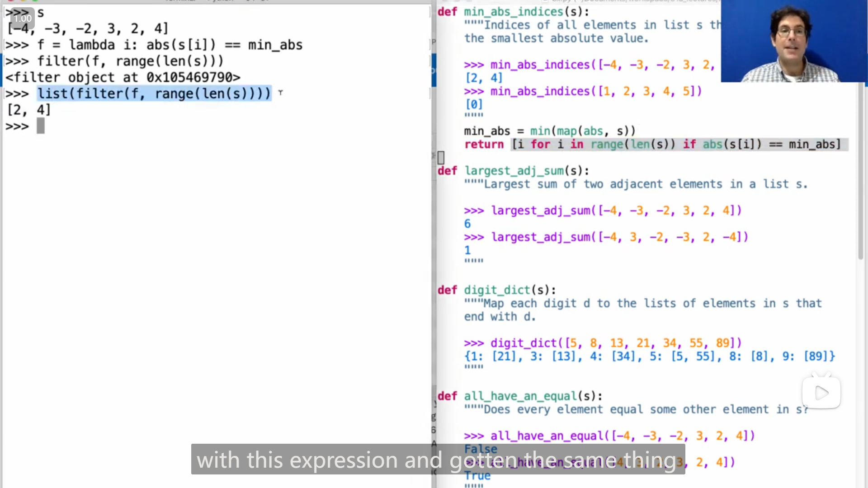
Task: Click the 1.00 playback speed badge
Action: coord(22,18)
